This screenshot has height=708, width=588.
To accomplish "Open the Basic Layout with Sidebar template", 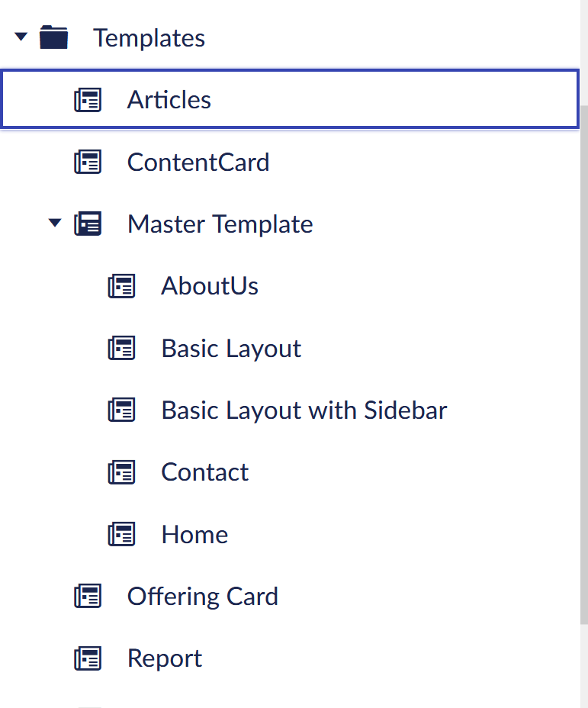I will pos(304,410).
